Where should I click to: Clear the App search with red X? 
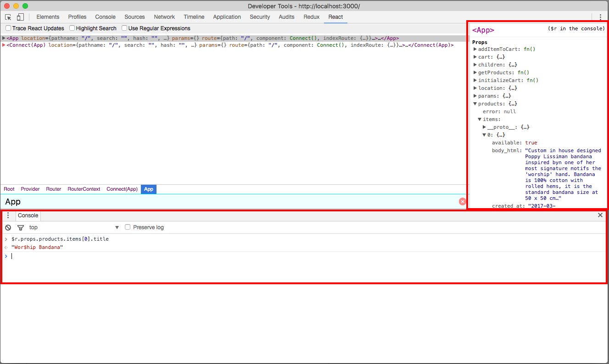pyautogui.click(x=463, y=202)
